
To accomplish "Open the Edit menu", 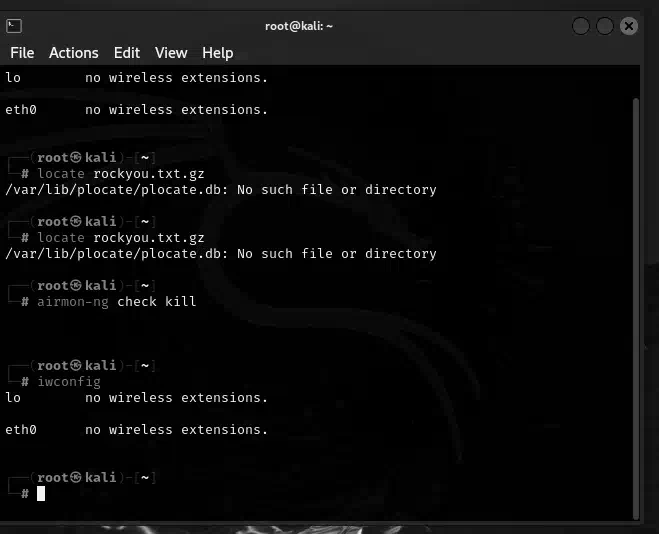I will click(127, 53).
